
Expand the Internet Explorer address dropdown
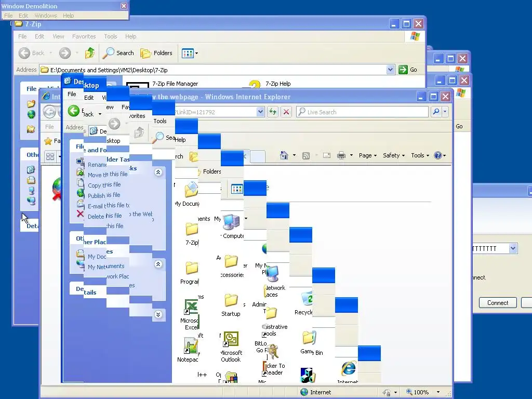260,112
